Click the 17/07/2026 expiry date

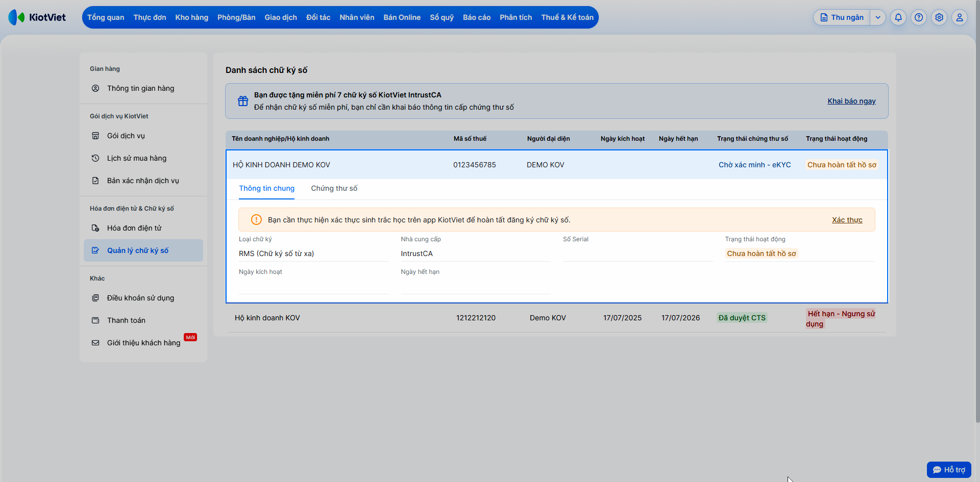681,318
